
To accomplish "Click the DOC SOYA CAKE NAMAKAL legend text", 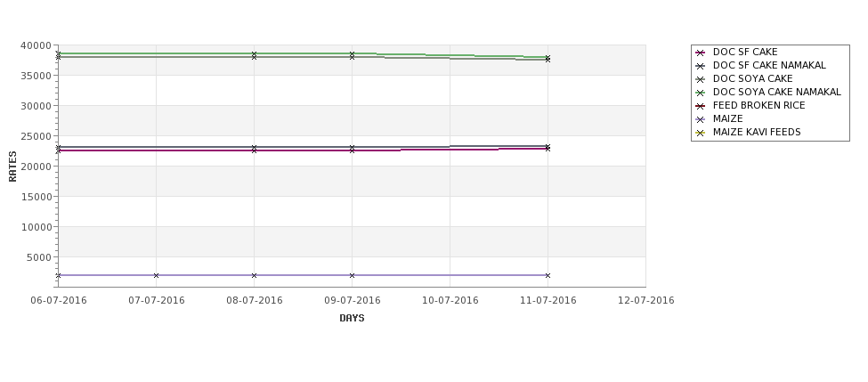I will [x=776, y=93].
